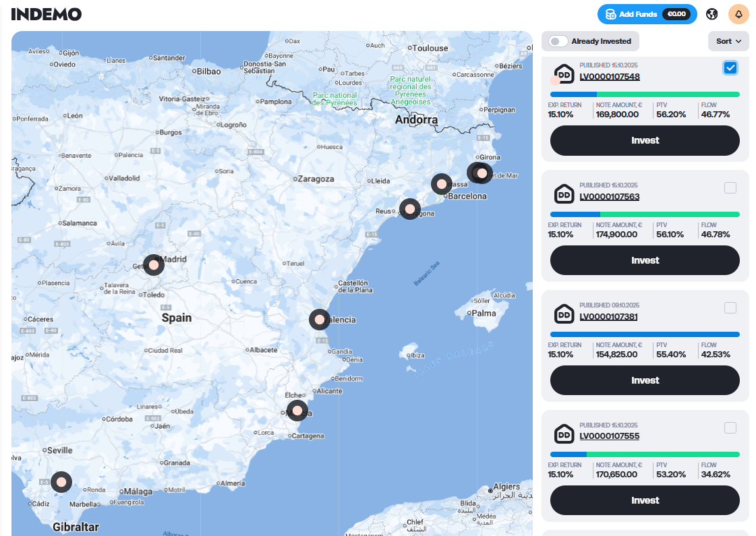Image resolution: width=756 pixels, height=536 pixels.
Task: Click the map marker near Murcia
Action: (297, 411)
